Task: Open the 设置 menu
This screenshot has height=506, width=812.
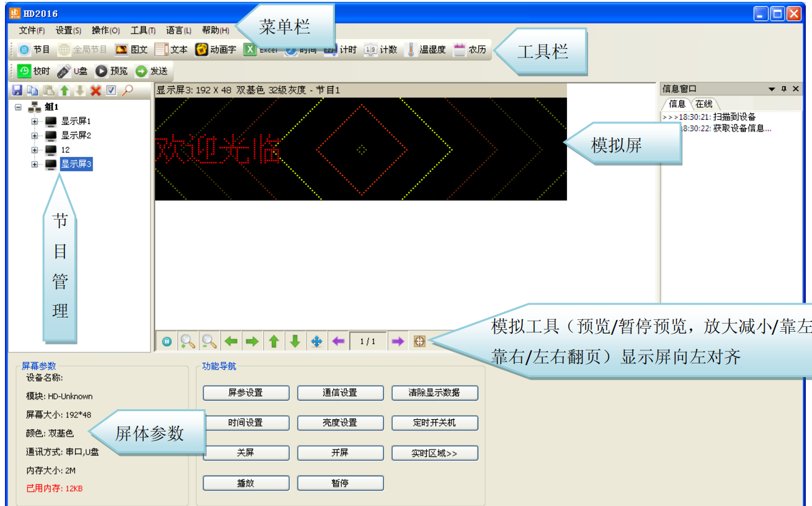Action: pyautogui.click(x=66, y=30)
